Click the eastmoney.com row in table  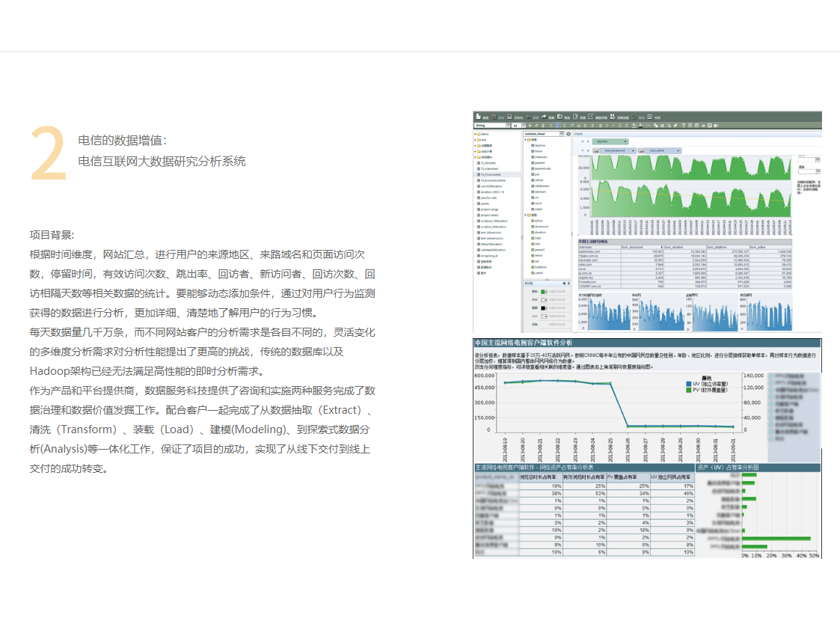pyautogui.click(x=591, y=251)
